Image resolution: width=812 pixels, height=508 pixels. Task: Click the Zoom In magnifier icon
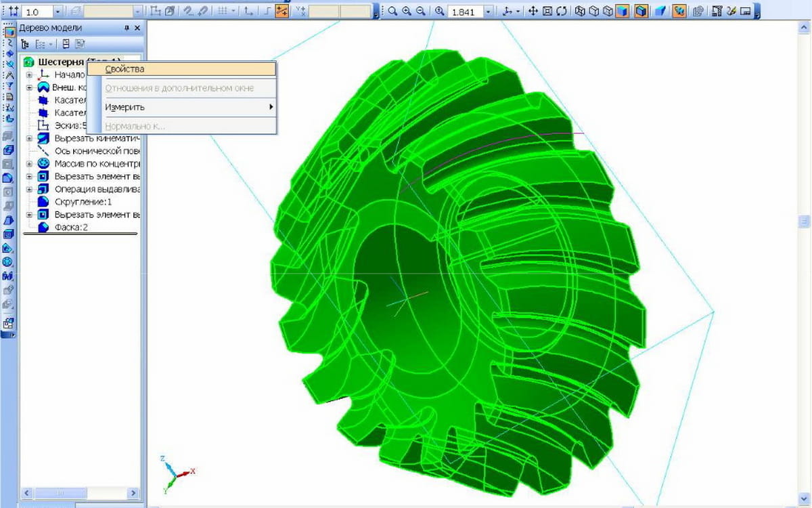(x=407, y=12)
